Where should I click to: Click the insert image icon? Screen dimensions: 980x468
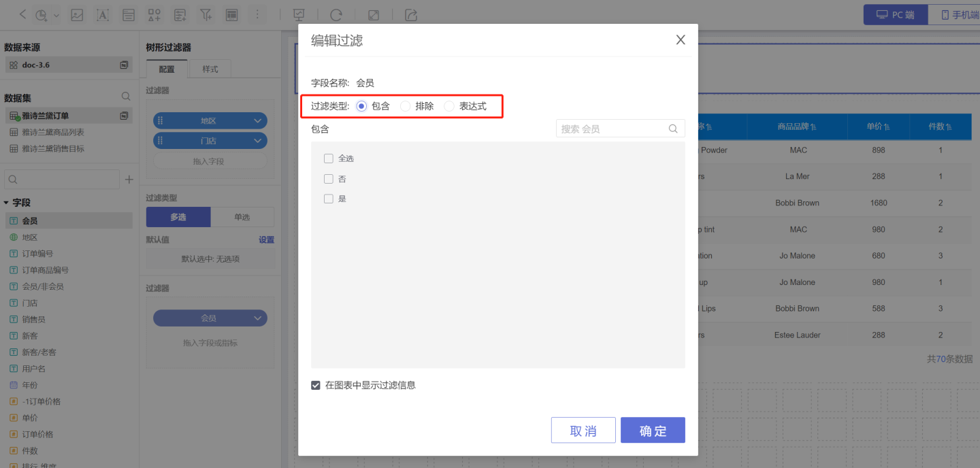pyautogui.click(x=77, y=14)
